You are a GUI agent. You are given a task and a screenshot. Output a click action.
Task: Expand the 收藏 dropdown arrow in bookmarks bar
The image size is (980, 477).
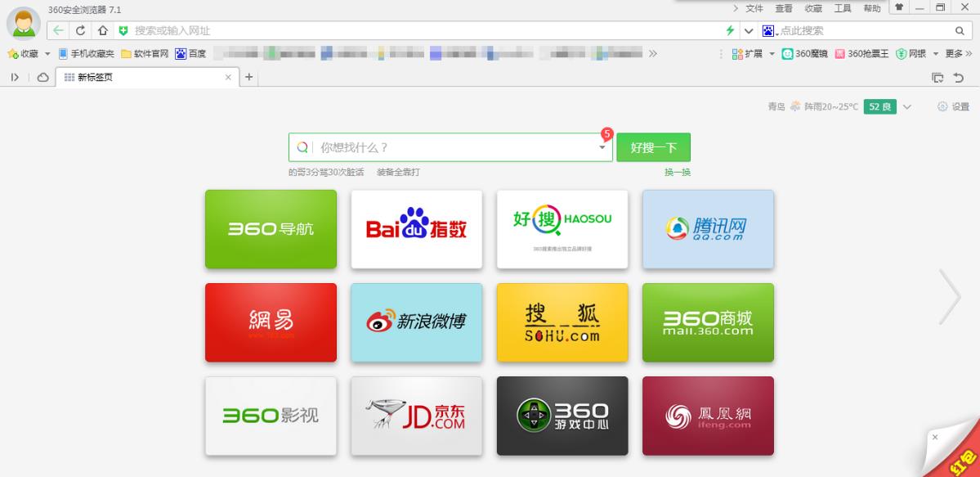click(x=47, y=54)
